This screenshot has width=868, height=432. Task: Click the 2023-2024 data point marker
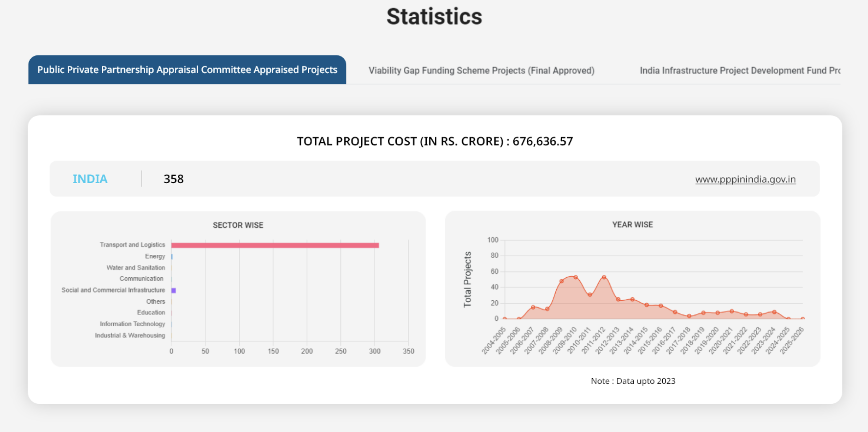[x=774, y=312]
